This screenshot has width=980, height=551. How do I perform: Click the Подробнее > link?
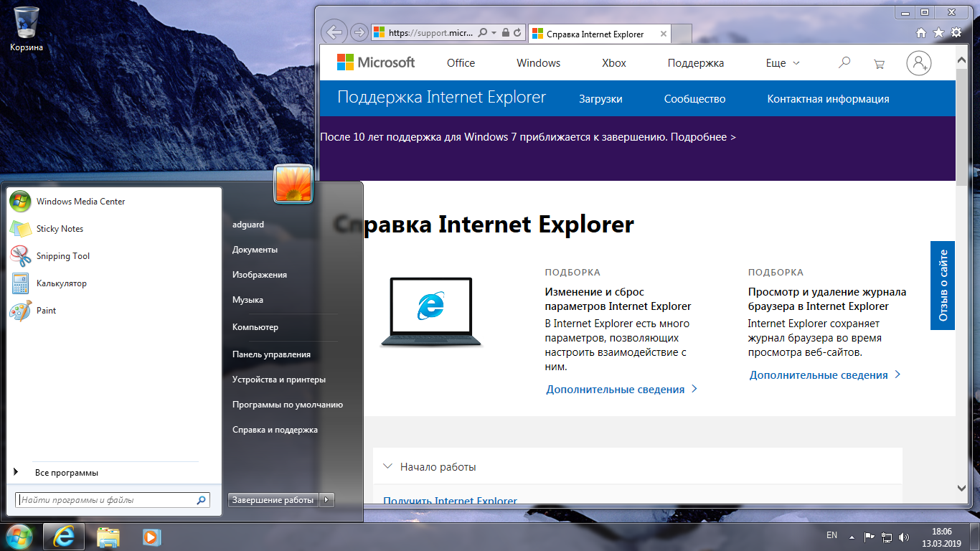click(703, 136)
